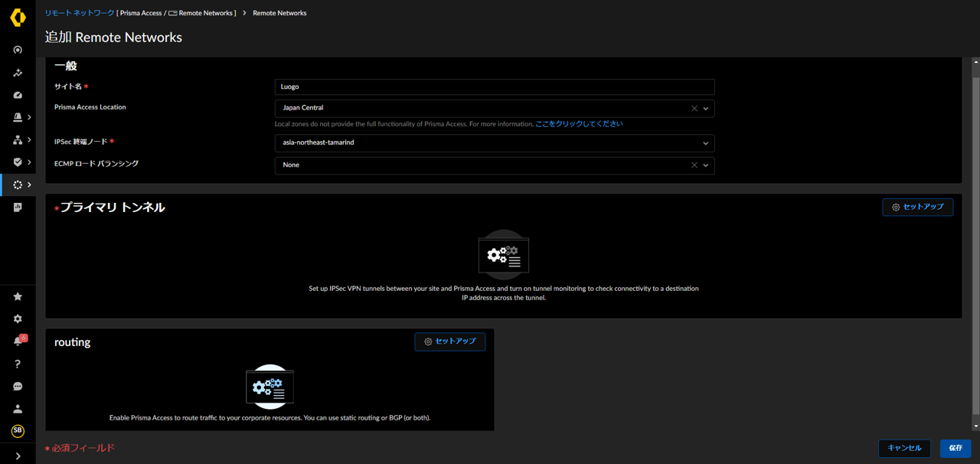Click the Prisma Access Location label
The height and width of the screenshot is (464, 980).
[x=90, y=107]
